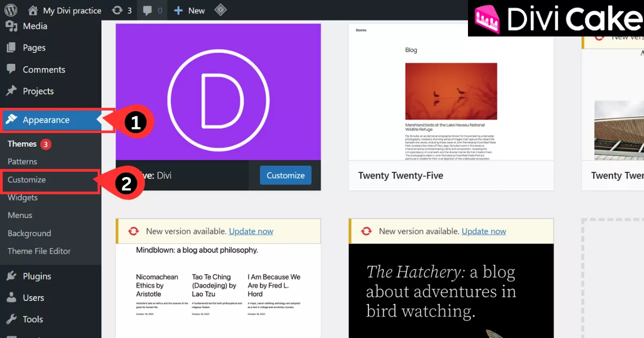This screenshot has height=338, width=644.
Task: Click the Comments bubble icon in sidebar
Action: (x=11, y=69)
